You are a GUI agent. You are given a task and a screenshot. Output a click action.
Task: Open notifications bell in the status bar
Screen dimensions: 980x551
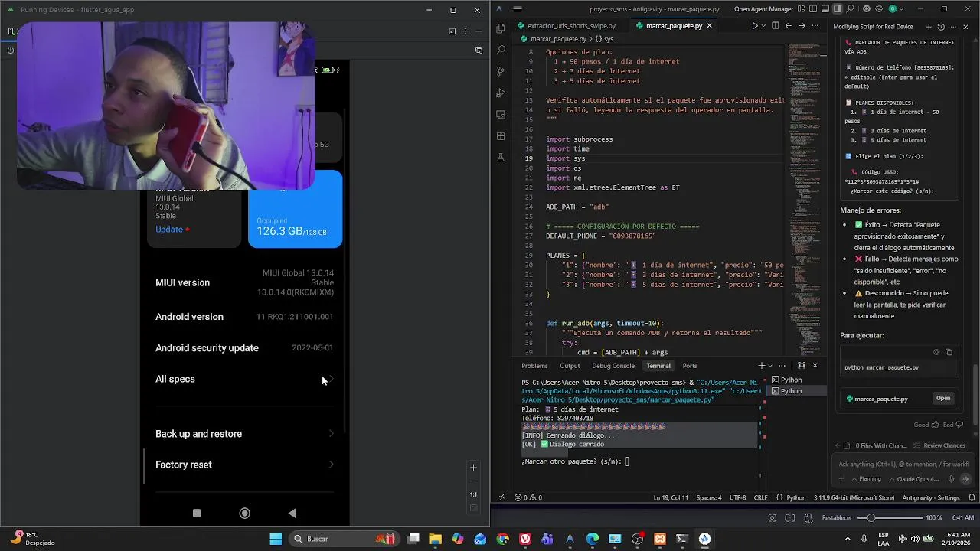970,497
